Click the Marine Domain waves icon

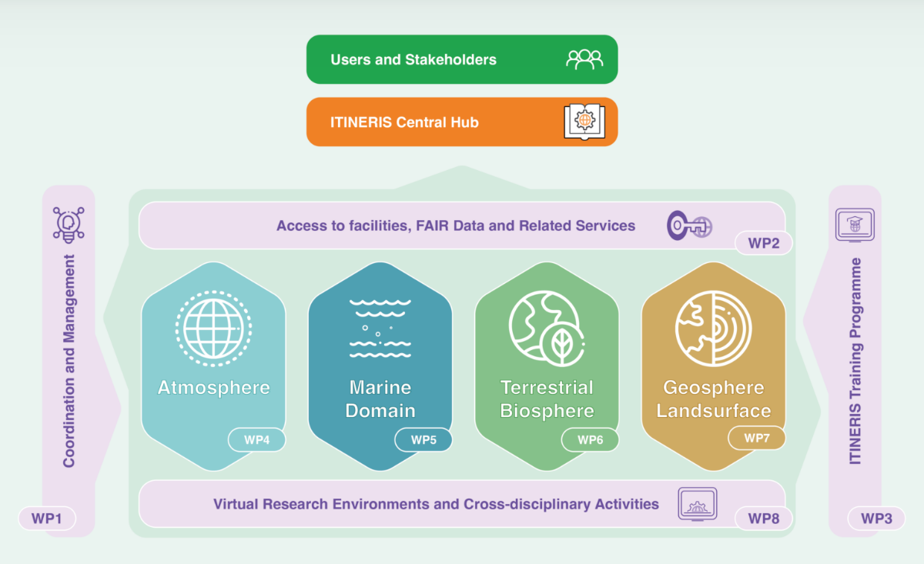[x=380, y=329]
